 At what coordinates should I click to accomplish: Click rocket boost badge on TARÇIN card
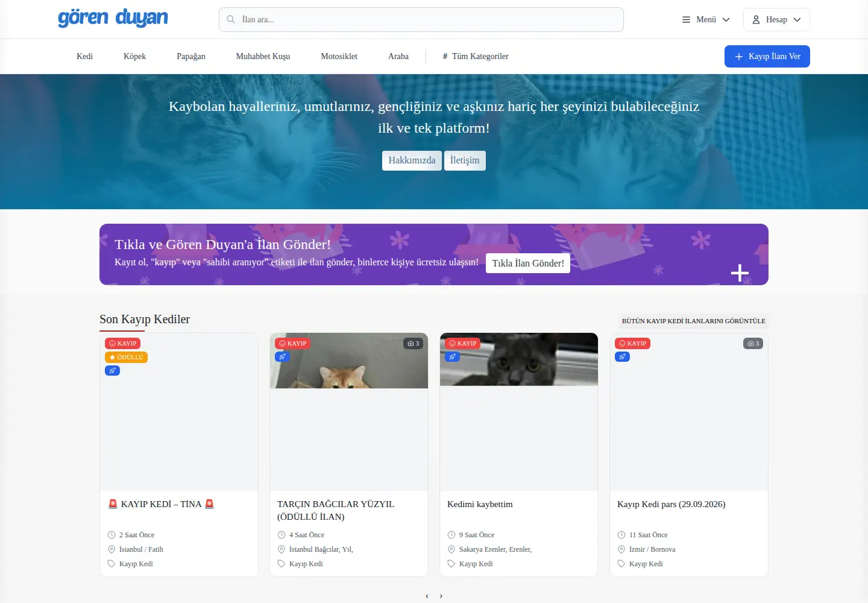point(282,357)
